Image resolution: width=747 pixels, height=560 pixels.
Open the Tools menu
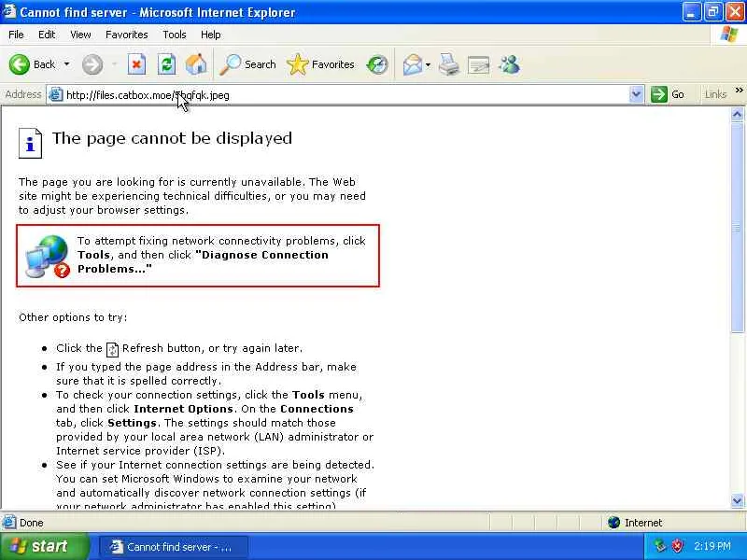pyautogui.click(x=175, y=35)
